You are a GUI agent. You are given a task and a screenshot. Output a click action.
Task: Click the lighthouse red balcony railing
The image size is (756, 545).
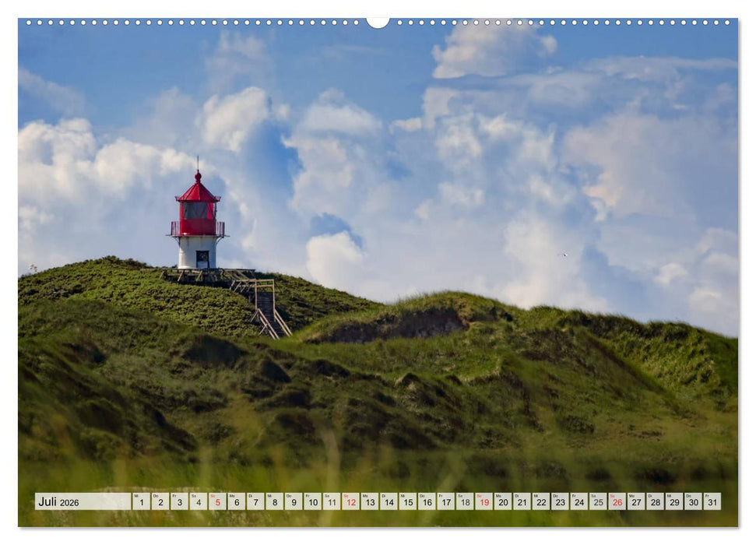click(197, 229)
